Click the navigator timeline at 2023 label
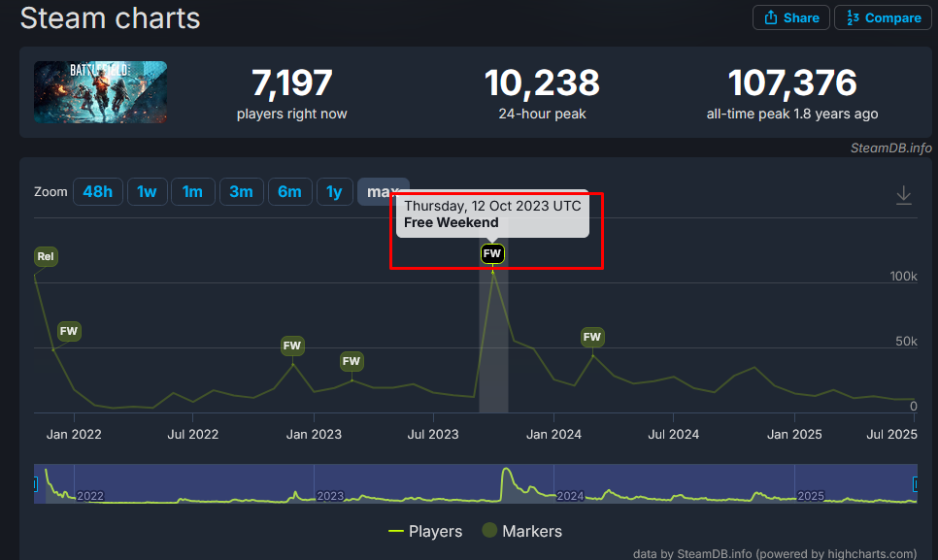 point(330,496)
